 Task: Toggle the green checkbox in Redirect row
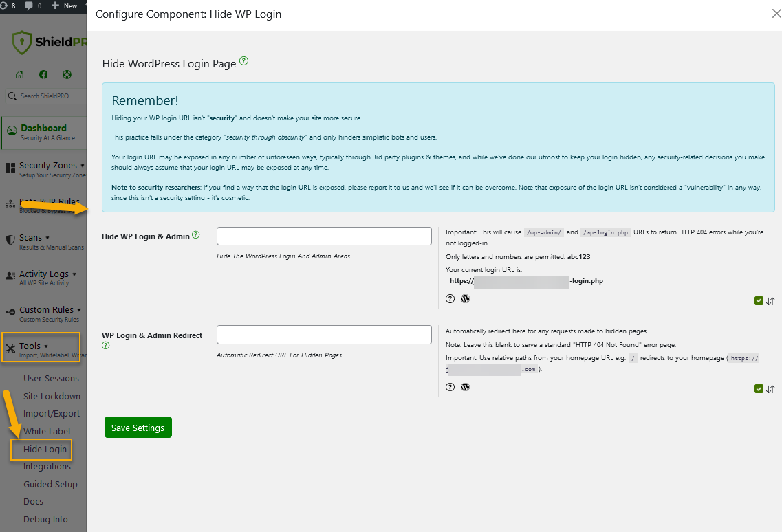[759, 389]
